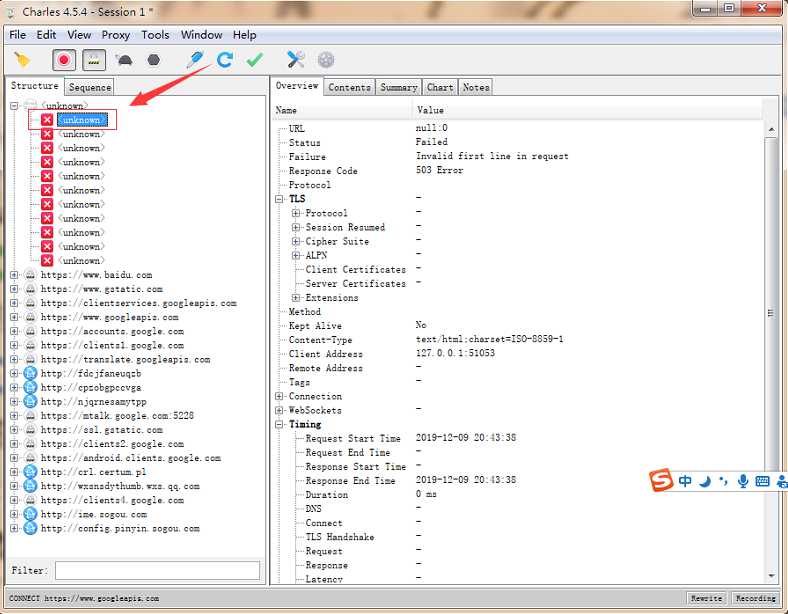Expand https://accounts.google.com node
The image size is (788, 614).
(14, 331)
